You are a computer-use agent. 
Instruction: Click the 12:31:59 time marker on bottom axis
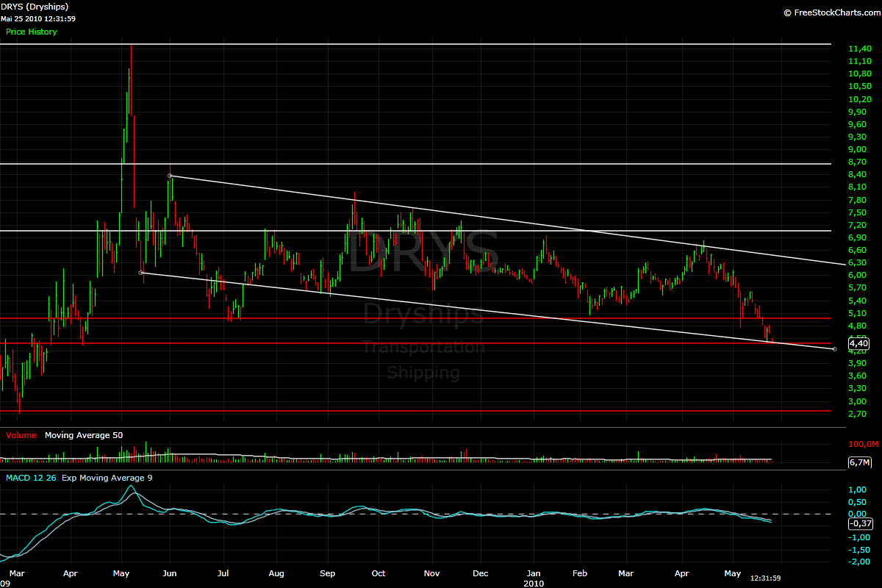(764, 578)
